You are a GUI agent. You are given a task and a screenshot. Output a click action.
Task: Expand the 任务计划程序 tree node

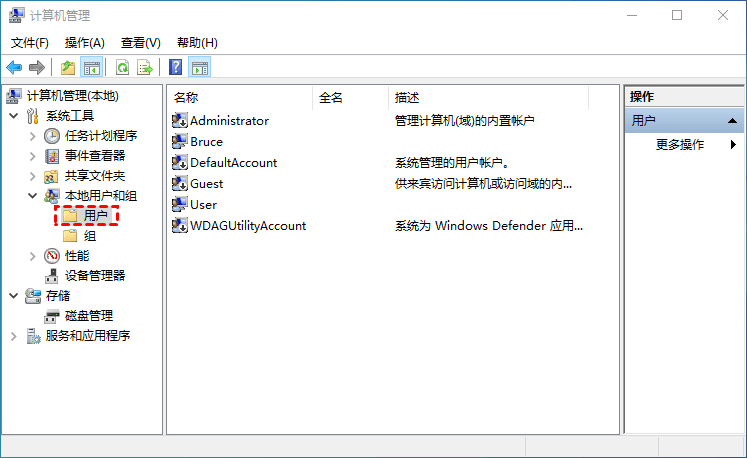[32, 136]
